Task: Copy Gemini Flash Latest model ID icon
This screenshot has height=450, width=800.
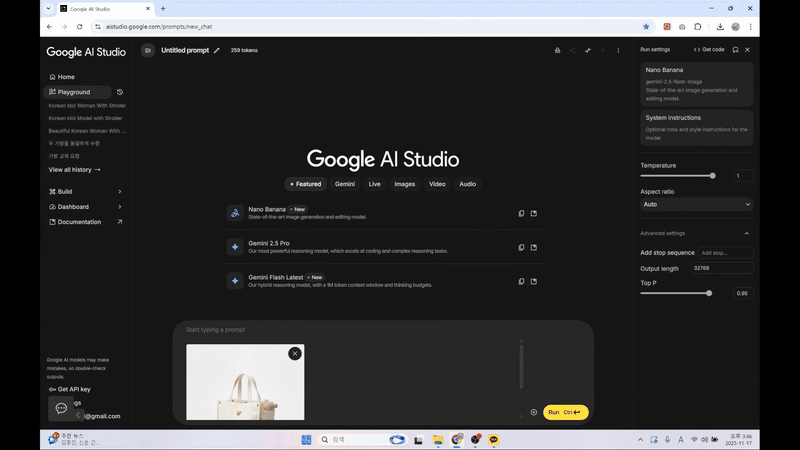Action: (521, 281)
